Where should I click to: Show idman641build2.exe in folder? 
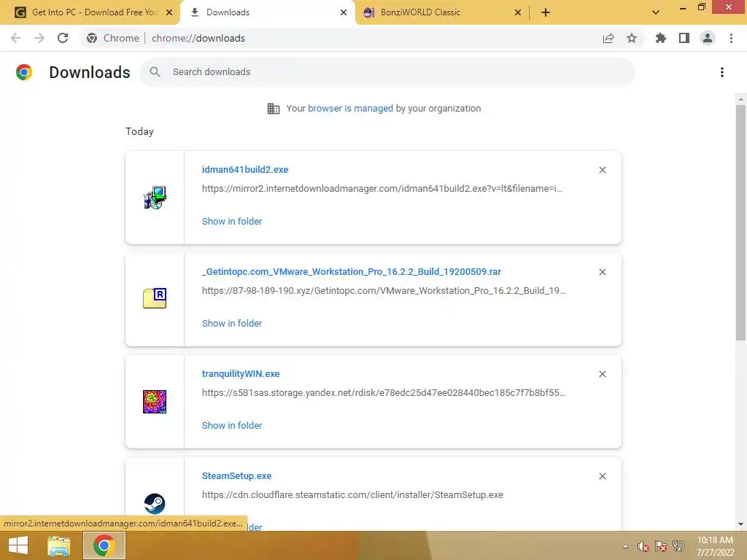coord(232,221)
